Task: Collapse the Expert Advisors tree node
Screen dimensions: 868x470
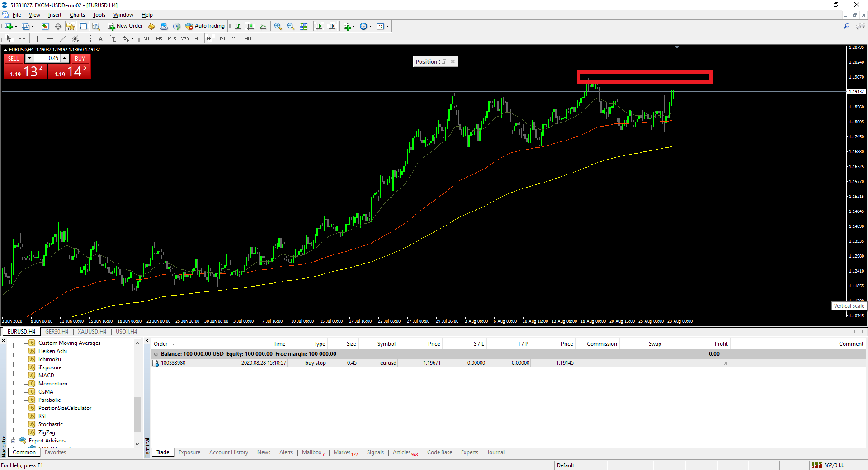Action: click(x=14, y=441)
